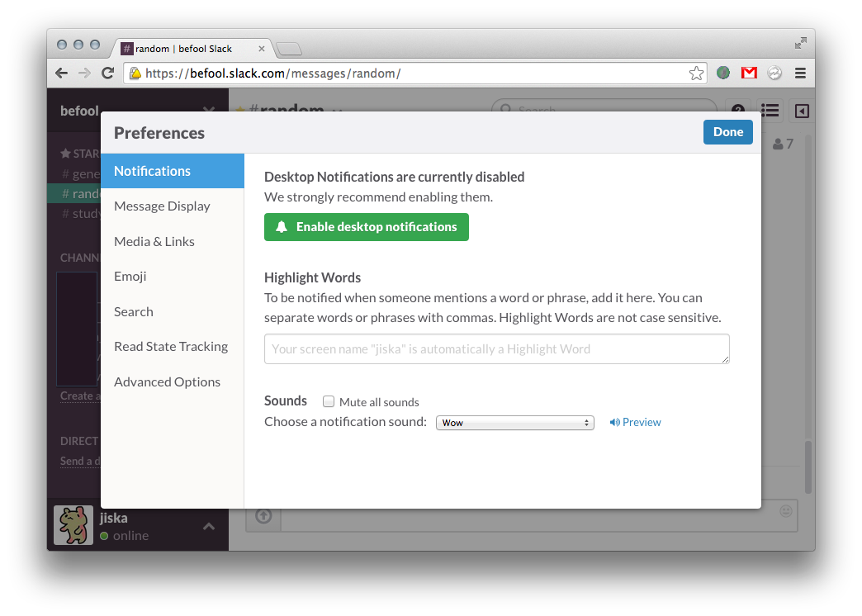Click the befool team name
Screen dimensions: 862x616
pyautogui.click(x=80, y=111)
